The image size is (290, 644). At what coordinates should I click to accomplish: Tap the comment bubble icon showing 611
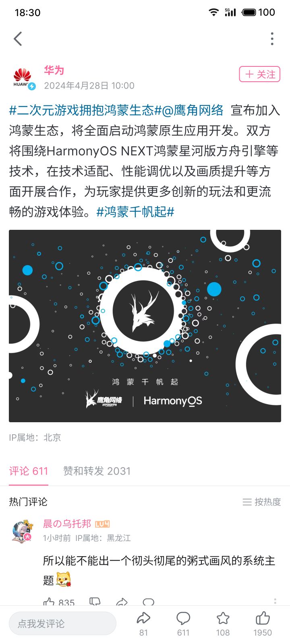click(x=183, y=624)
